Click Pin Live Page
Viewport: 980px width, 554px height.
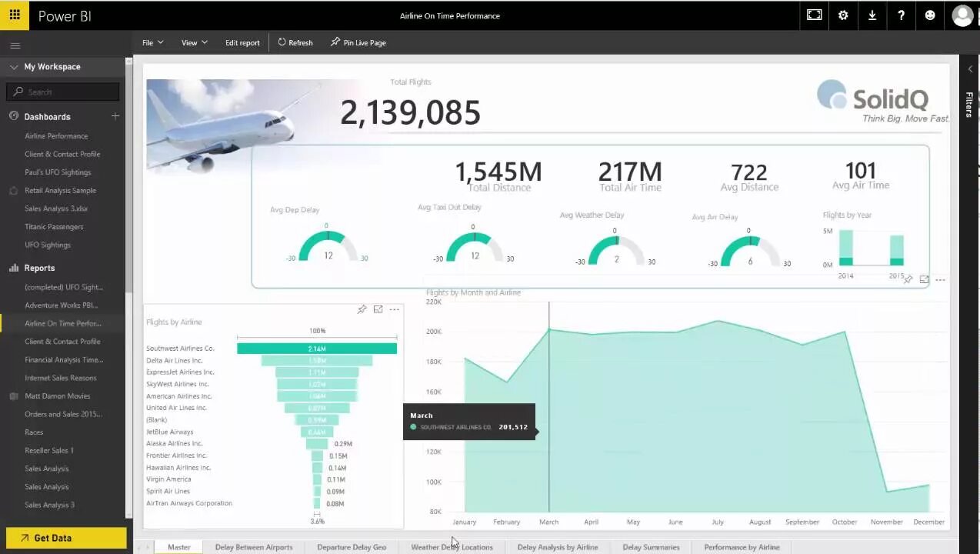[358, 42]
